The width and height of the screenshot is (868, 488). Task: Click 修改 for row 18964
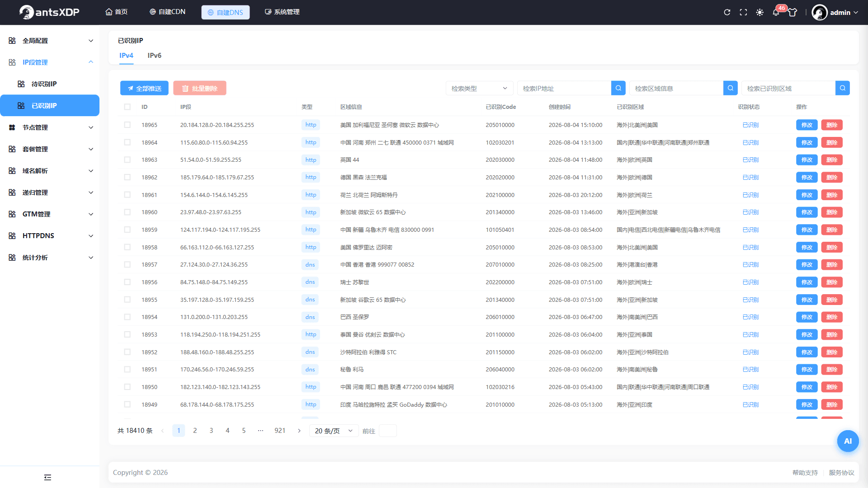pyautogui.click(x=807, y=142)
